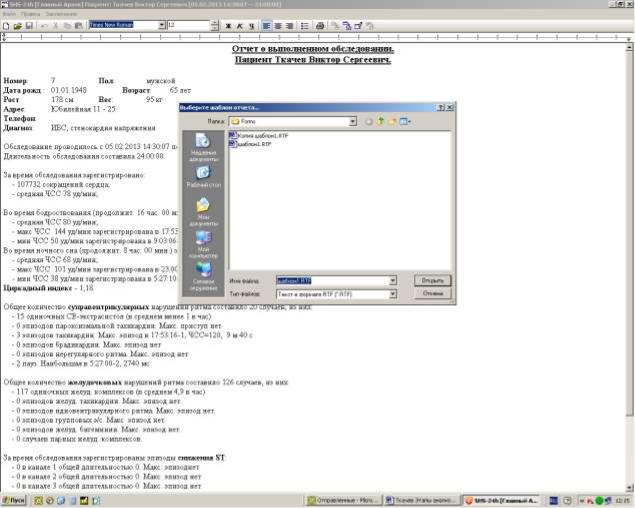The height and width of the screenshot is (508, 635).
Task: Adjust font size with the spinner arrows
Action: (x=215, y=26)
